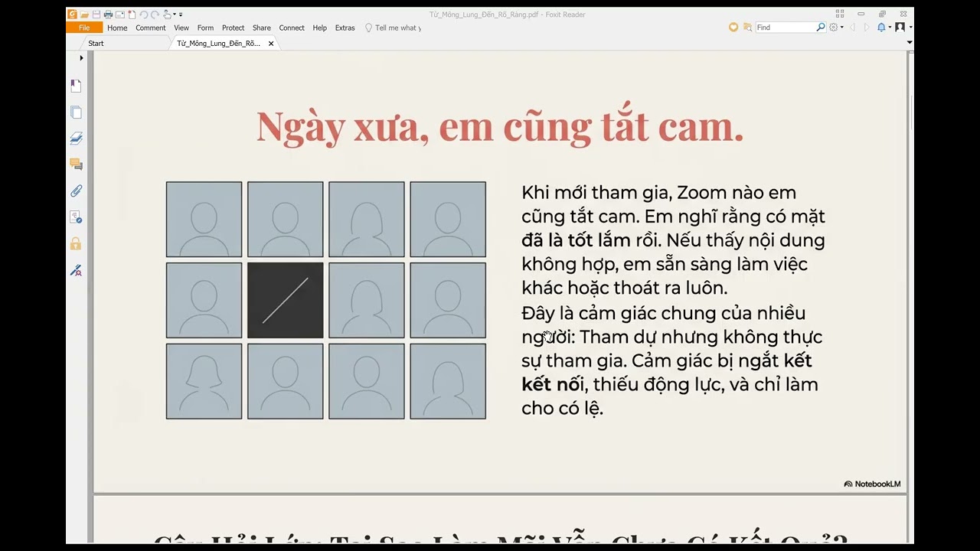Open the Security lock panel
980x551 pixels.
(76, 244)
